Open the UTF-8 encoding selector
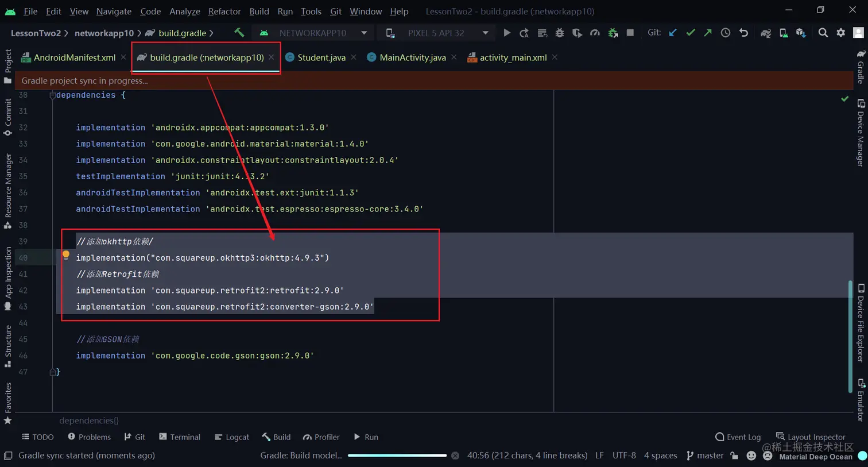 624,456
